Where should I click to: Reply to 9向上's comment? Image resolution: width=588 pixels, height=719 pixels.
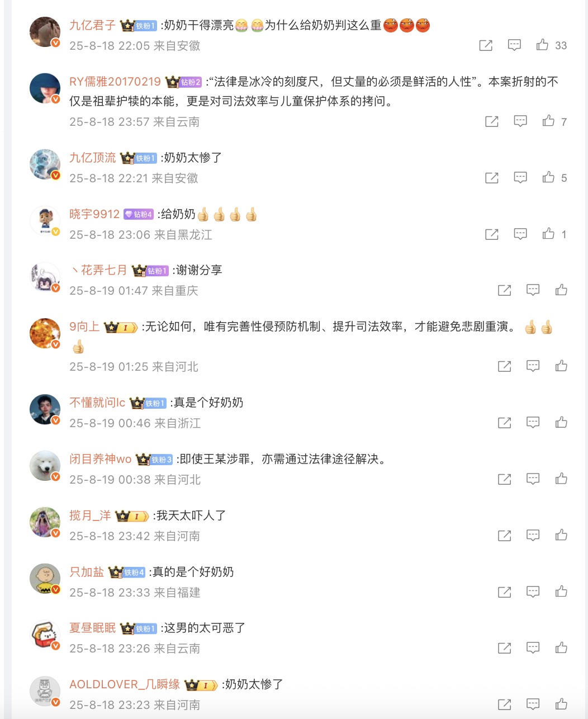click(533, 366)
